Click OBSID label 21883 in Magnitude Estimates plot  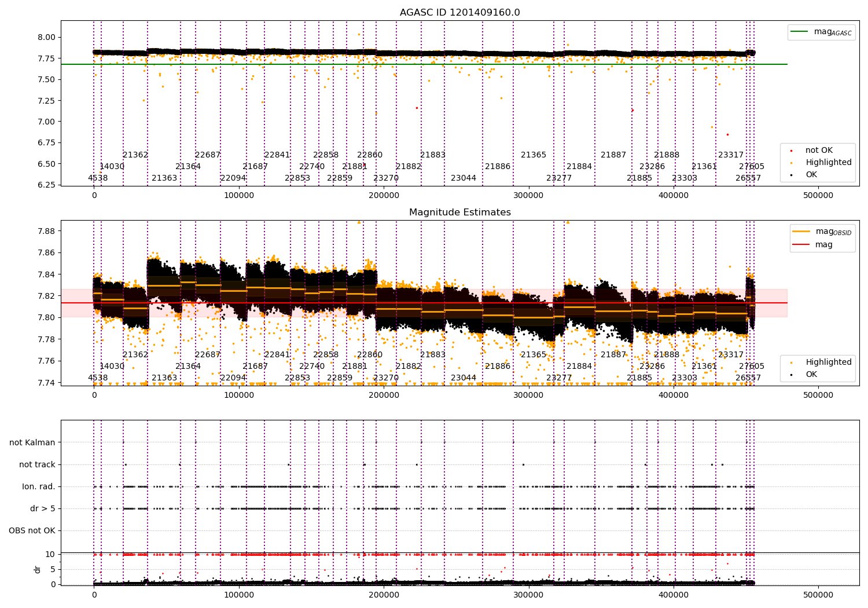pos(433,354)
